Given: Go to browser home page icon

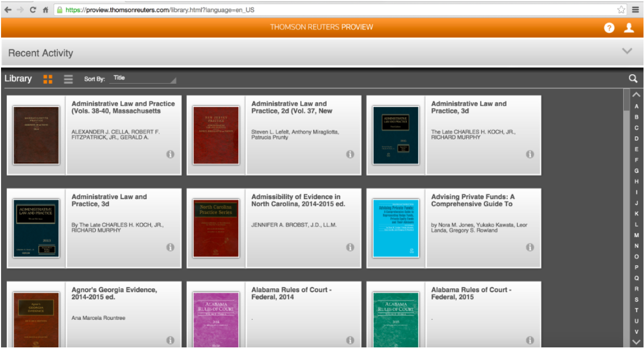Looking at the screenshot, I should point(46,9).
